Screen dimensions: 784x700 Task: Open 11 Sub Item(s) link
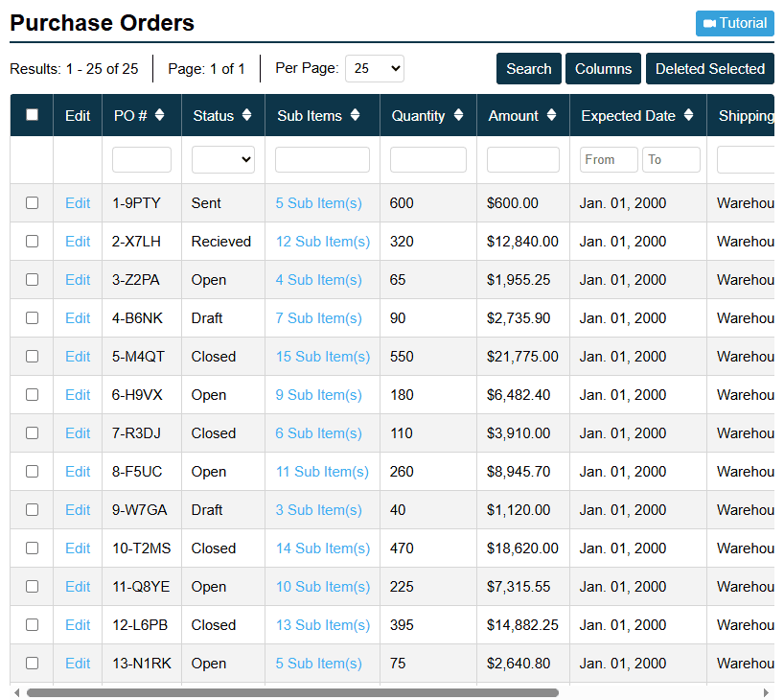tap(322, 472)
